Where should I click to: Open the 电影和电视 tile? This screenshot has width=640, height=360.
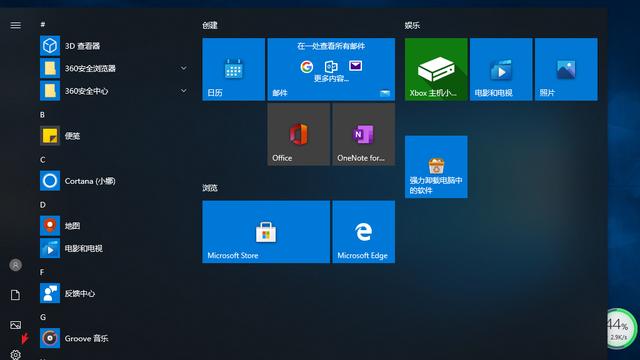tap(501, 69)
